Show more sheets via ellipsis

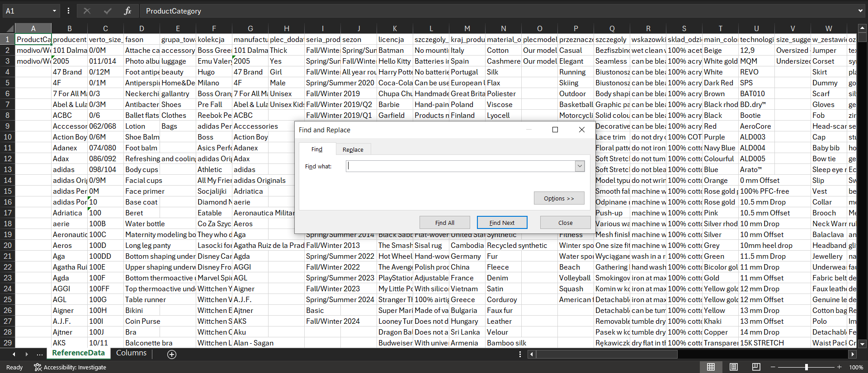tap(40, 354)
